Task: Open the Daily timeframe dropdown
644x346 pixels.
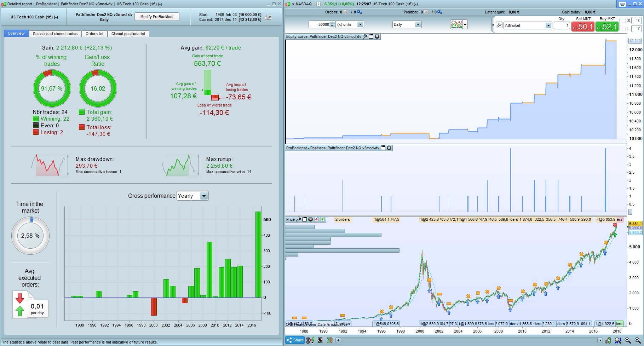Action: click(x=418, y=24)
